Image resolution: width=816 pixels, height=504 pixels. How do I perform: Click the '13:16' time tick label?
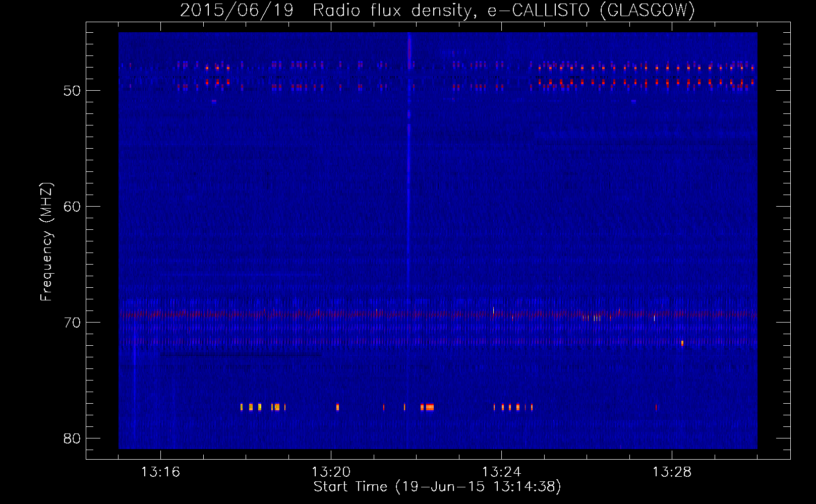(x=160, y=472)
